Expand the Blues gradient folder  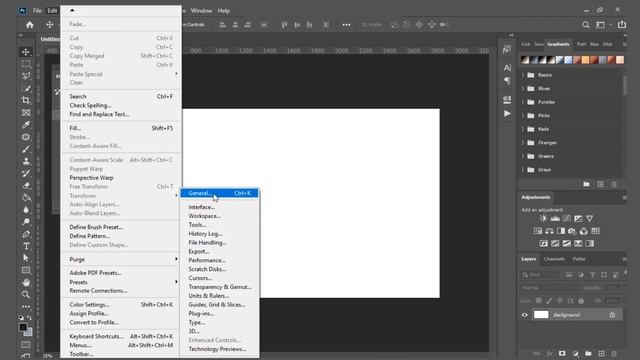522,89
